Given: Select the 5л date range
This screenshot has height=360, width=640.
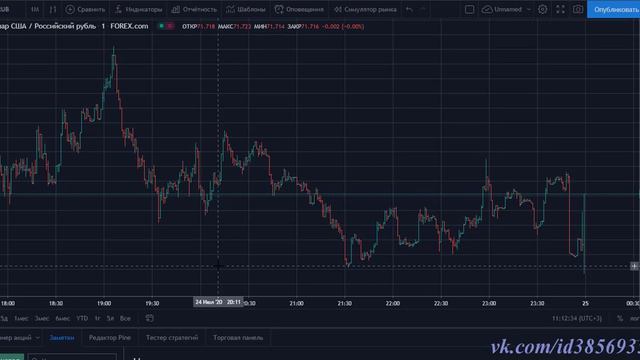Looking at the screenshot, I should (x=110, y=318).
